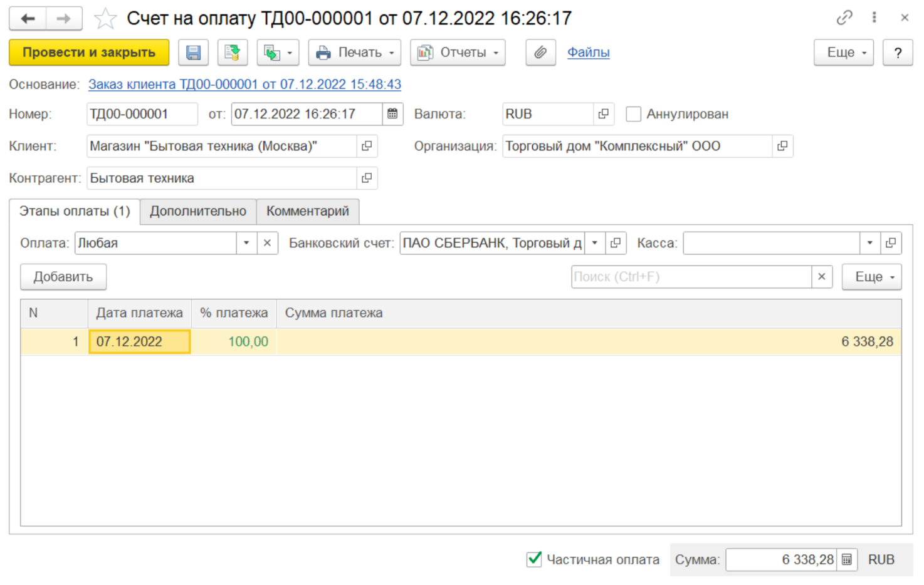Expand the Оплата dropdown list
The image size is (924, 585).
tap(246, 243)
